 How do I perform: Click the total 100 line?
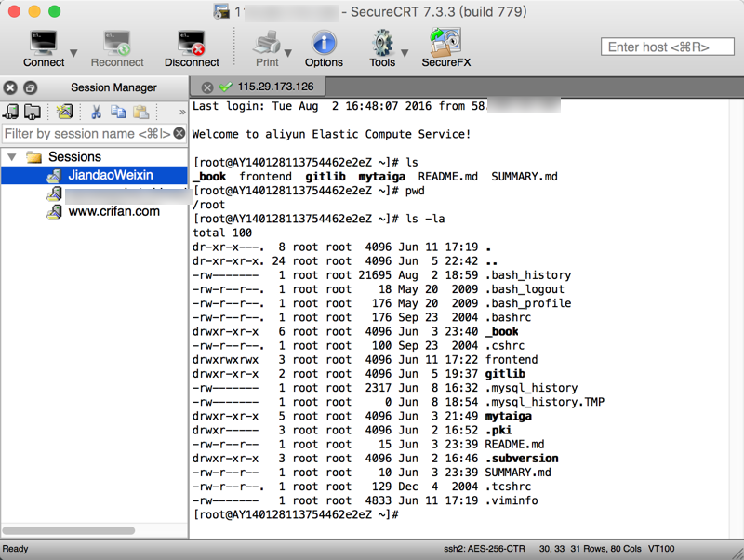pos(222,233)
